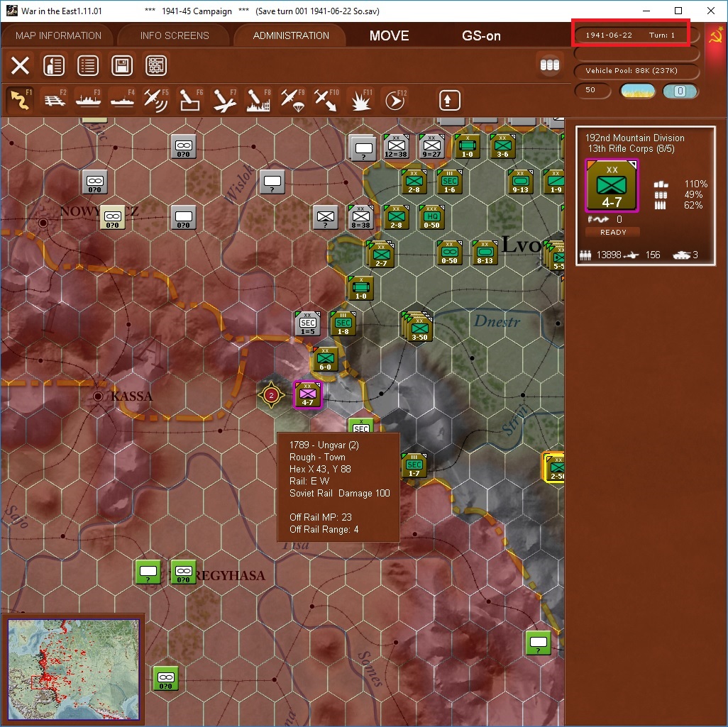
Task: Activate Air transport paradrop mode F9
Action: click(x=292, y=100)
